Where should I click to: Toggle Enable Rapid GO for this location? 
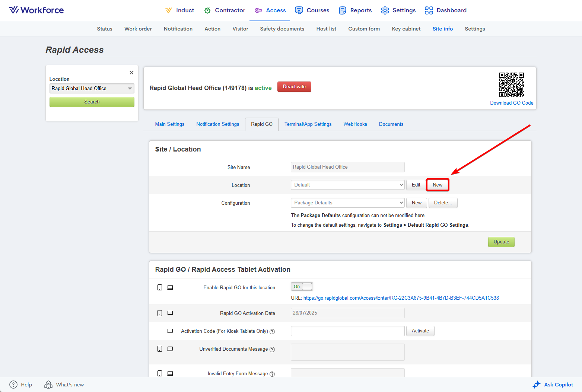coord(302,287)
